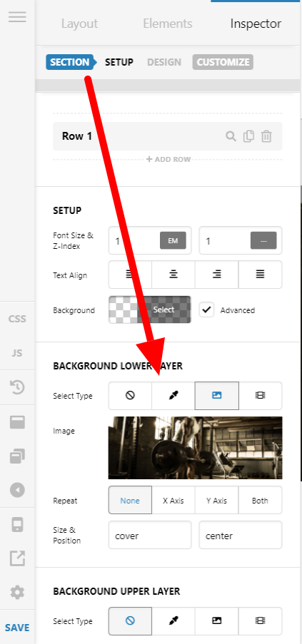Open the Background color Select swatch
The image size is (302, 644).
coord(149,310)
